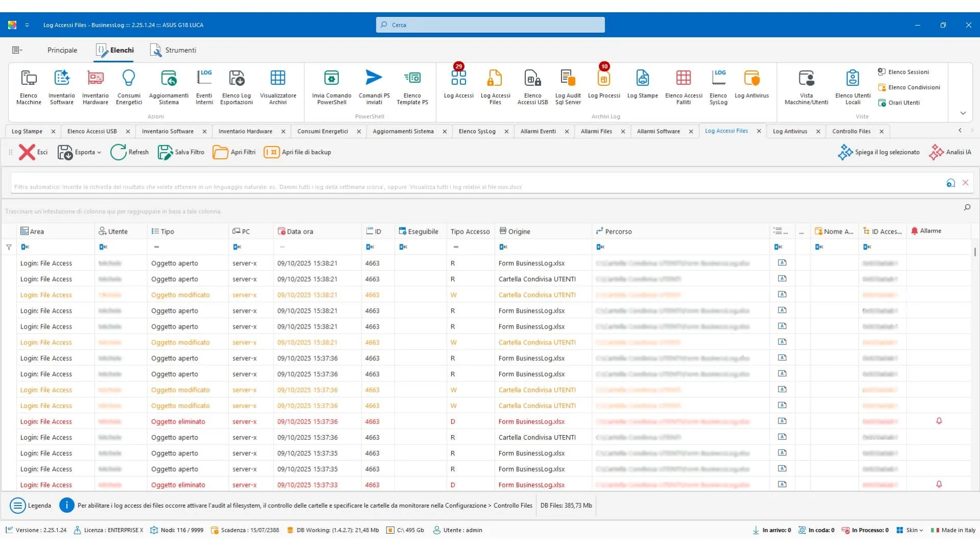Switch to Strumenti ribbon tab

(x=173, y=50)
